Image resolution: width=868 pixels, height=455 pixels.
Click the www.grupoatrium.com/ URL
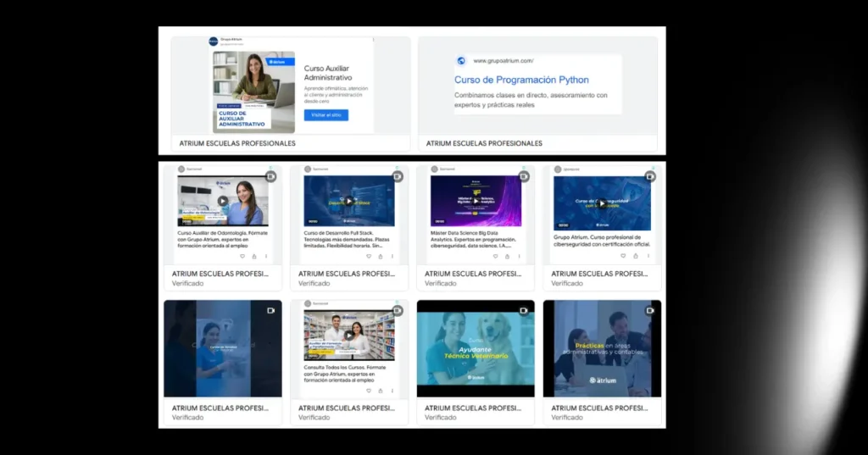tap(504, 61)
